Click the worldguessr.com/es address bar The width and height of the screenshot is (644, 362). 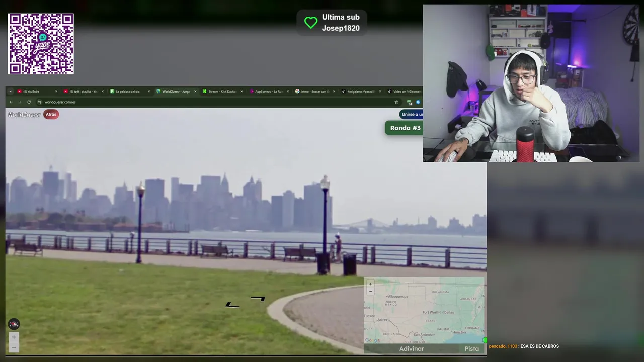(x=219, y=102)
